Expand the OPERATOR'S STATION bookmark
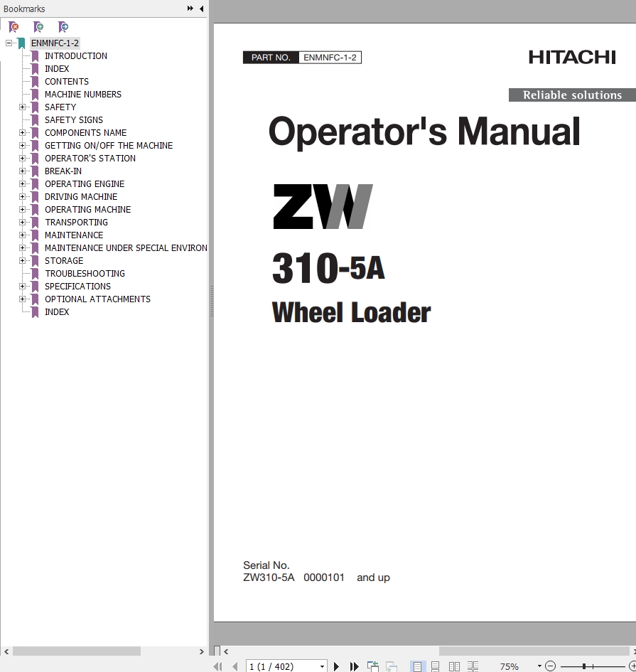The image size is (636, 672). coord(22,158)
